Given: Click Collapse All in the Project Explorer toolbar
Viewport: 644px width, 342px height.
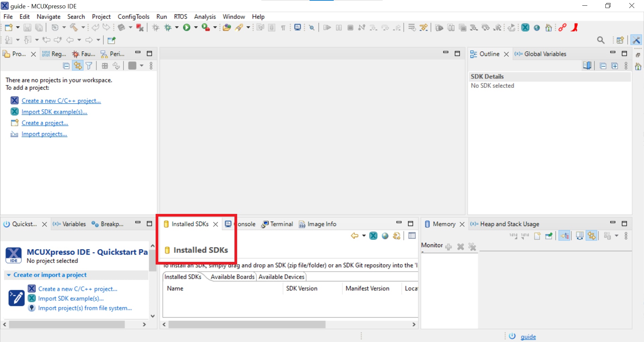Looking at the screenshot, I should (x=66, y=66).
